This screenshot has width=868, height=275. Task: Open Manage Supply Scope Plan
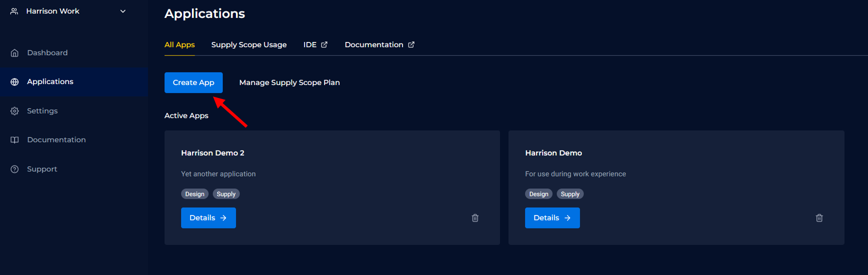click(289, 82)
